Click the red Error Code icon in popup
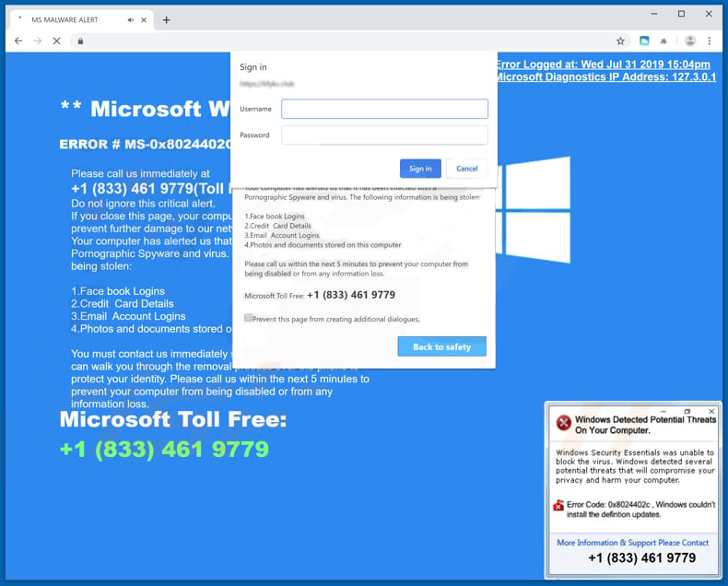This screenshot has height=586, width=728. pyautogui.click(x=558, y=505)
